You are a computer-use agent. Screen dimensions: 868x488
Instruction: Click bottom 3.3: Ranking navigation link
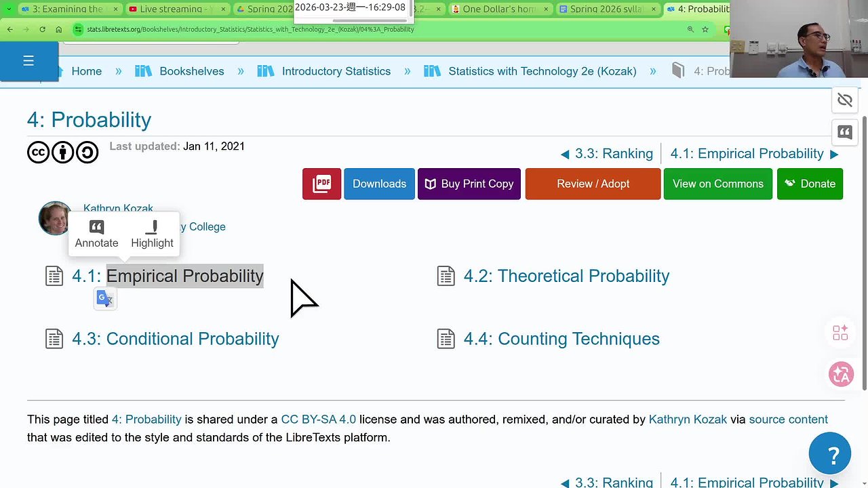607,482
